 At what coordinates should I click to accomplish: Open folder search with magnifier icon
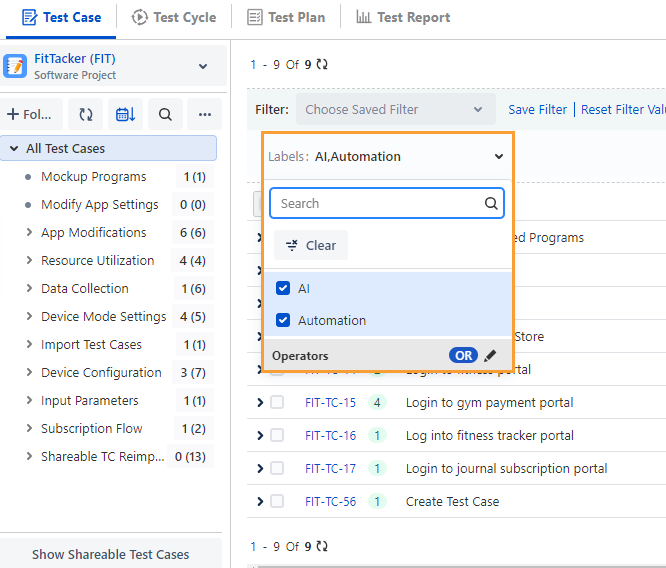[165, 114]
